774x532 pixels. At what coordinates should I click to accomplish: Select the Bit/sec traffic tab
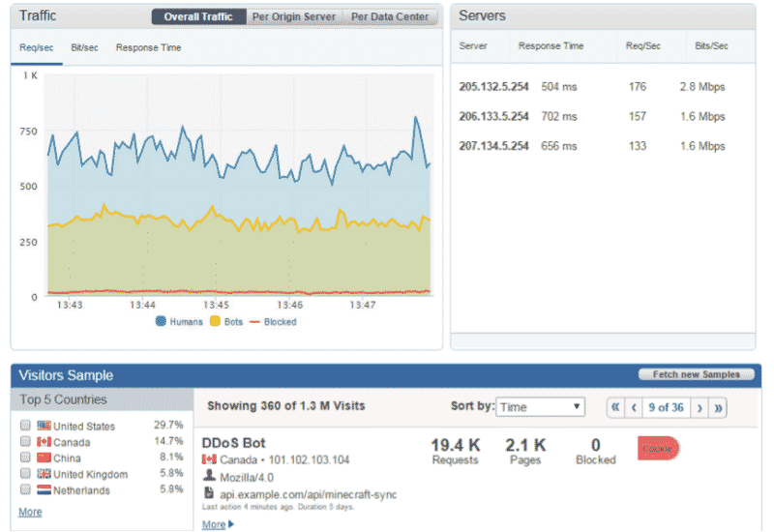click(x=84, y=47)
